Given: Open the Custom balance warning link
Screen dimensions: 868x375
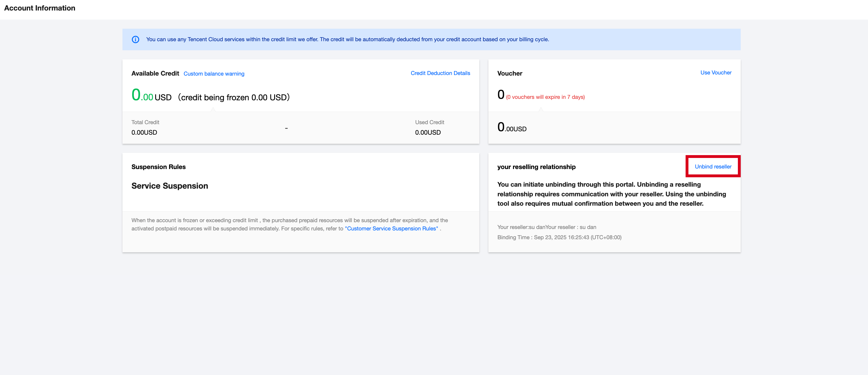Looking at the screenshot, I should tap(214, 74).
